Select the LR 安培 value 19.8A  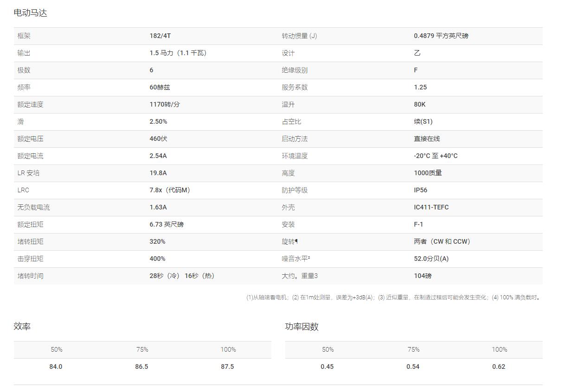(158, 173)
